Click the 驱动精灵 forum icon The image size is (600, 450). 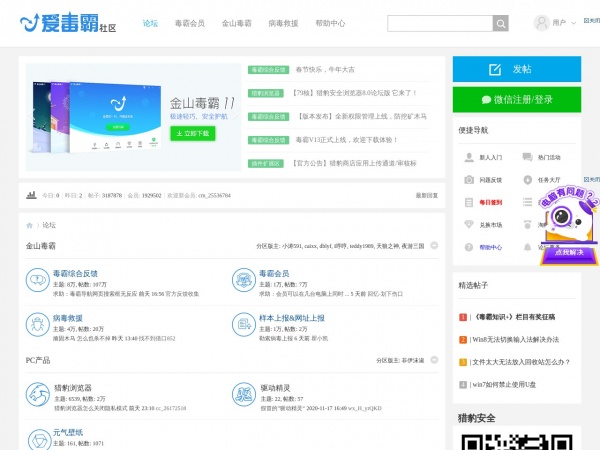244,394
